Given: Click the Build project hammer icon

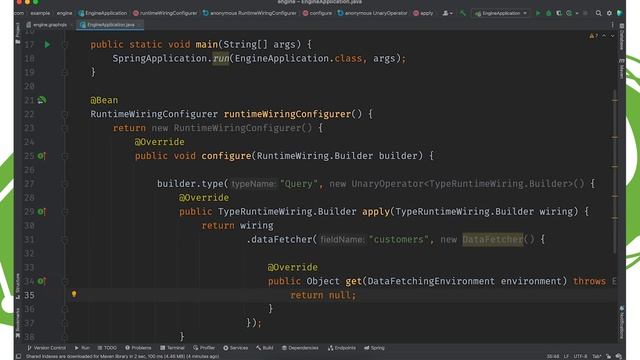Looking at the screenshot, I should point(462,13).
